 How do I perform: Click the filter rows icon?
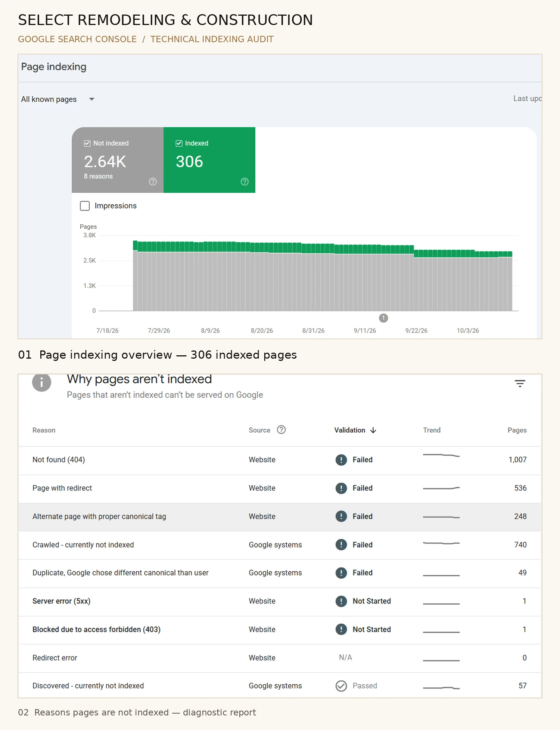coord(520,383)
